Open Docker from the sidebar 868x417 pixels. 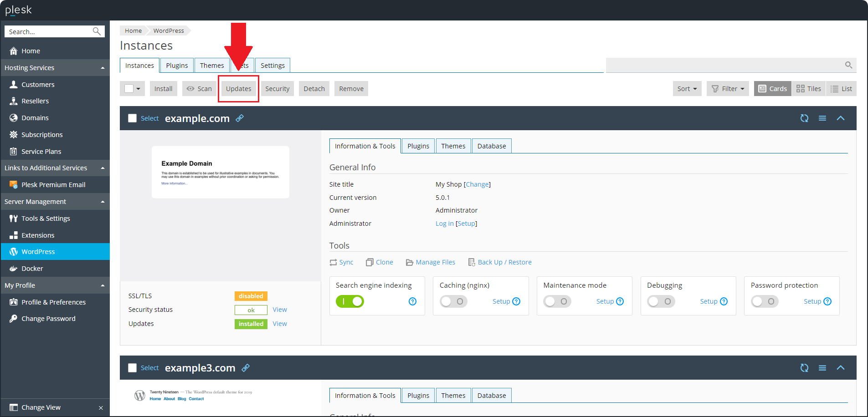[32, 269]
